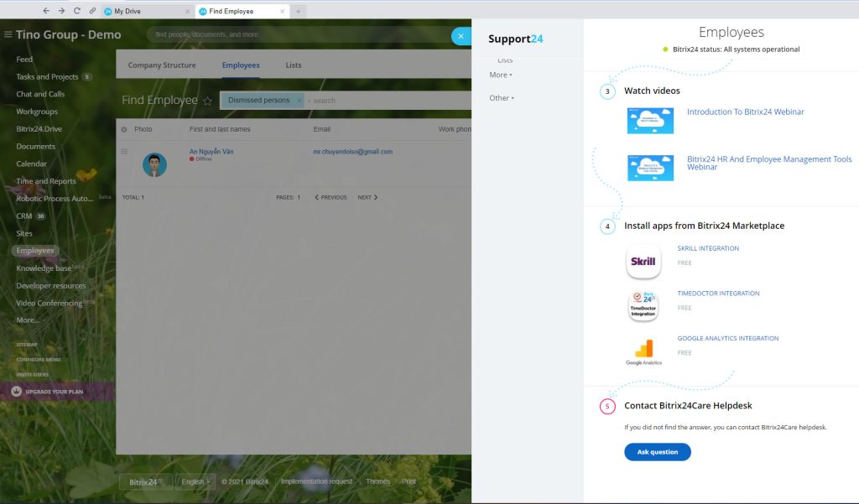
Task: Click the Invite Users link
Action: (33, 375)
